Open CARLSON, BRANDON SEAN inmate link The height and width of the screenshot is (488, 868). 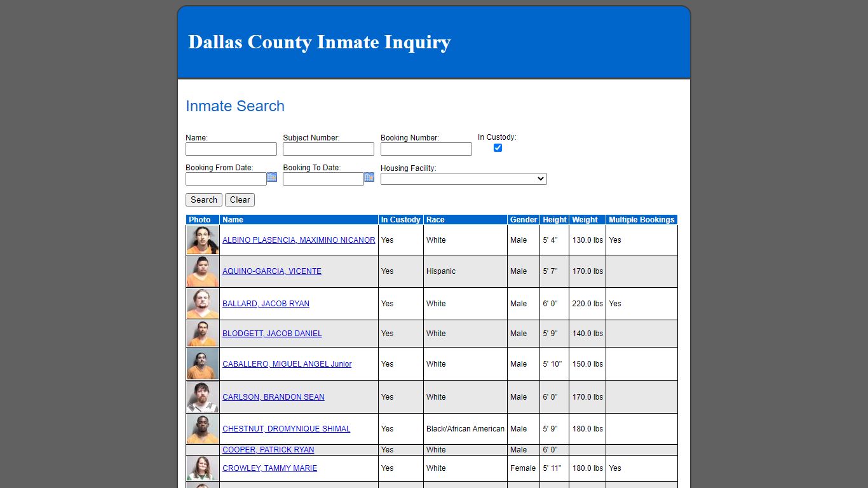273,397
